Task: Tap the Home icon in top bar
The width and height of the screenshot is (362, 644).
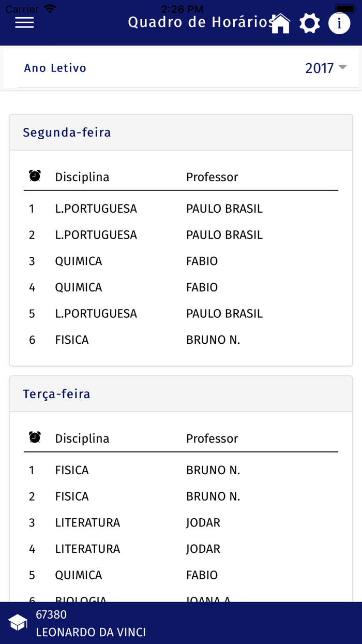Action: [280, 22]
